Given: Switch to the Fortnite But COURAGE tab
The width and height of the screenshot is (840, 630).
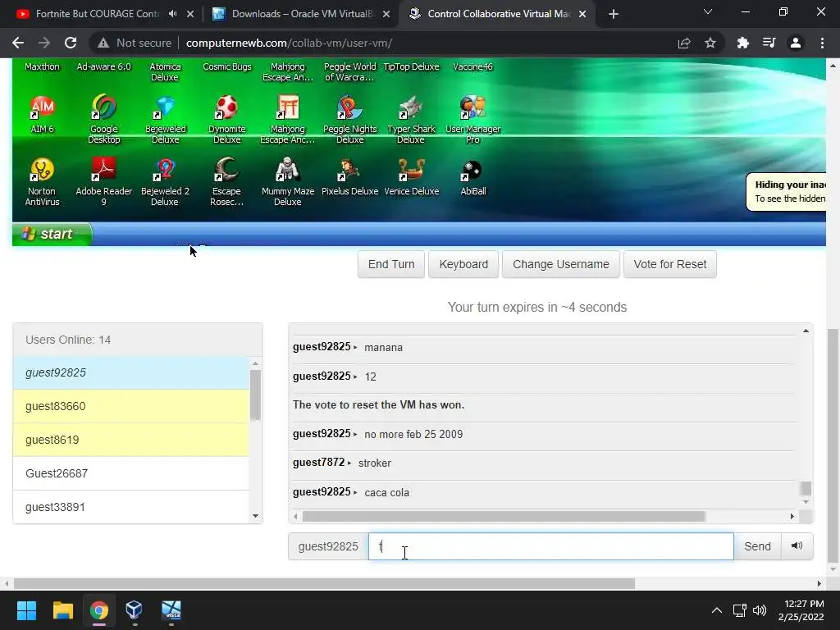Looking at the screenshot, I should tap(97, 14).
